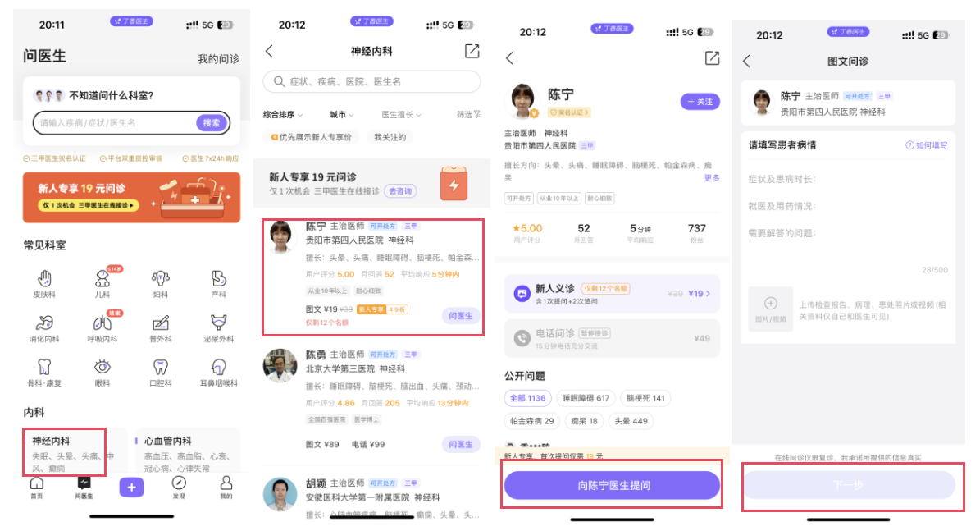This screenshot has height=531, width=980.
Task: Choose the 呼吸内科 lungs icon
Action: click(x=103, y=323)
